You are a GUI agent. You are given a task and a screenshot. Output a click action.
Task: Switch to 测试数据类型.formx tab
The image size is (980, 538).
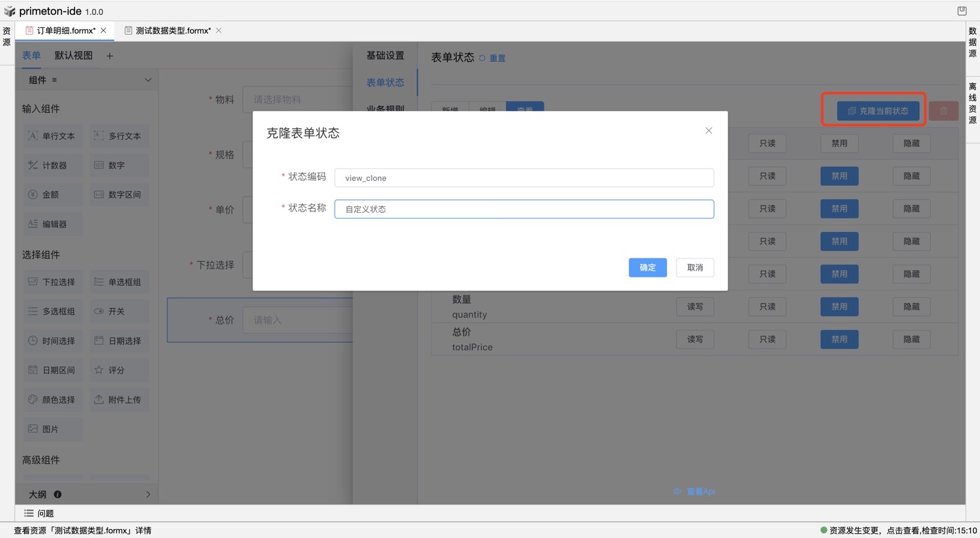pyautogui.click(x=173, y=31)
